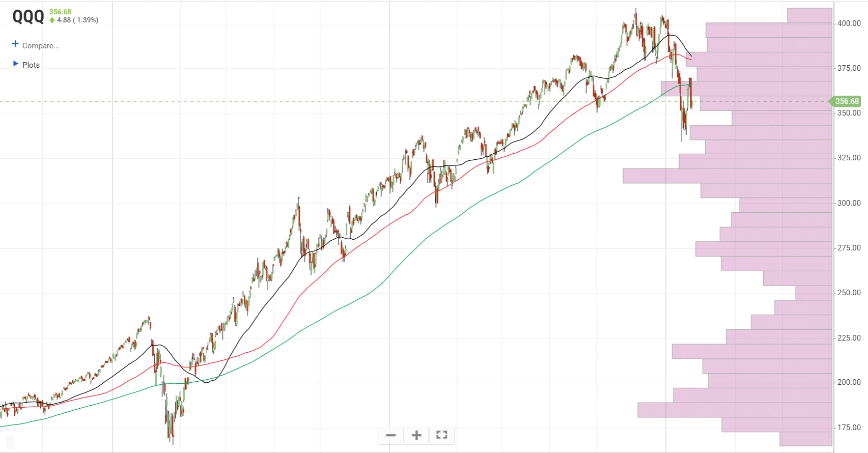
Task: Click the 375.00 axis label
Action: click(849, 68)
